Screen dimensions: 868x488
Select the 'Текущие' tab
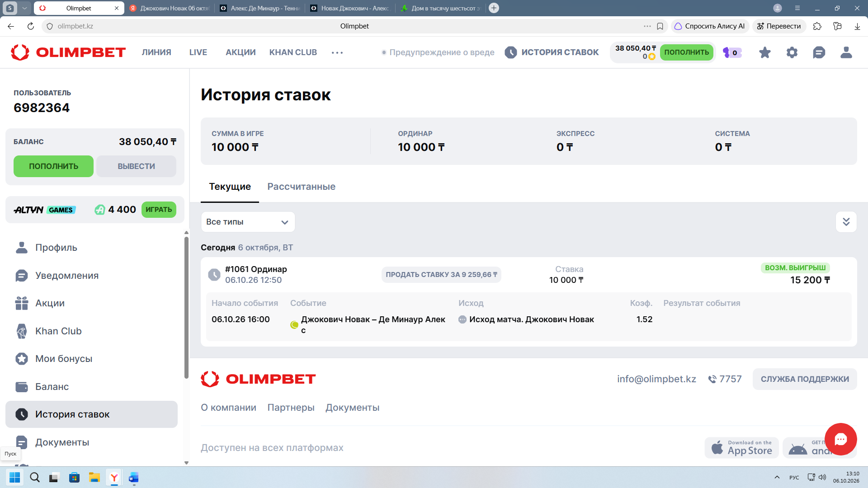[x=230, y=187]
